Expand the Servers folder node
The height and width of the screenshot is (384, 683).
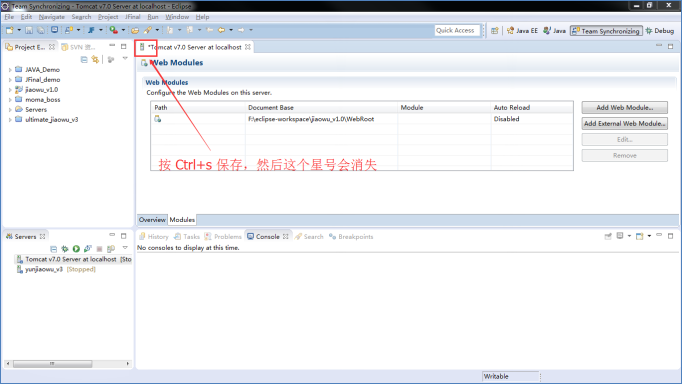(10, 110)
